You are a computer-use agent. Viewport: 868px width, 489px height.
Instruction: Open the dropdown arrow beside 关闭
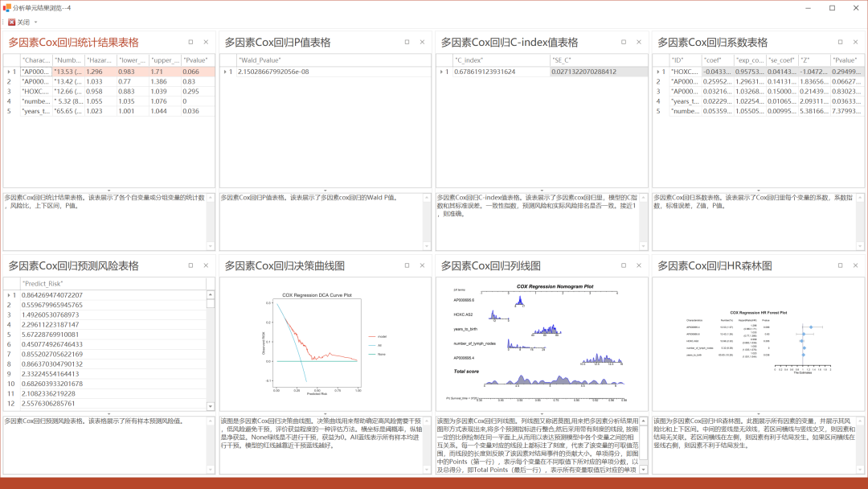(x=36, y=23)
